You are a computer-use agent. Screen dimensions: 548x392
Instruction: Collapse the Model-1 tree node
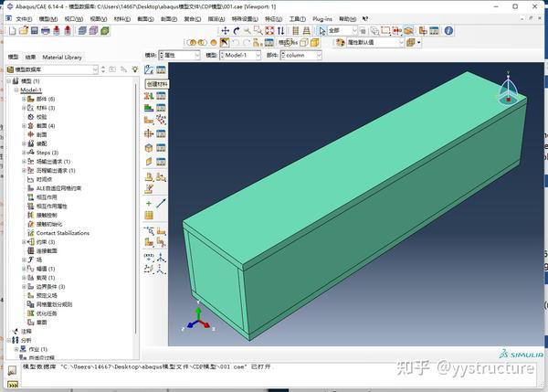pyautogui.click(x=16, y=90)
